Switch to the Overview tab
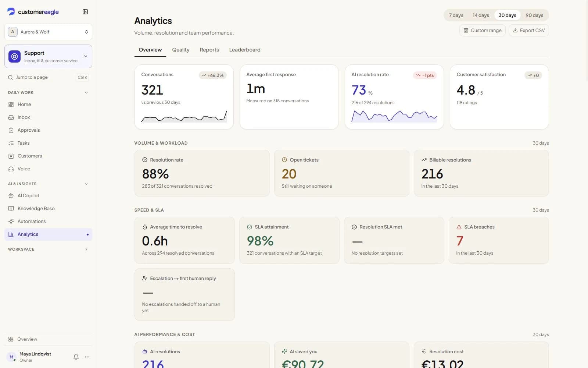Screen dimensions: 588x368 pyautogui.click(x=150, y=50)
